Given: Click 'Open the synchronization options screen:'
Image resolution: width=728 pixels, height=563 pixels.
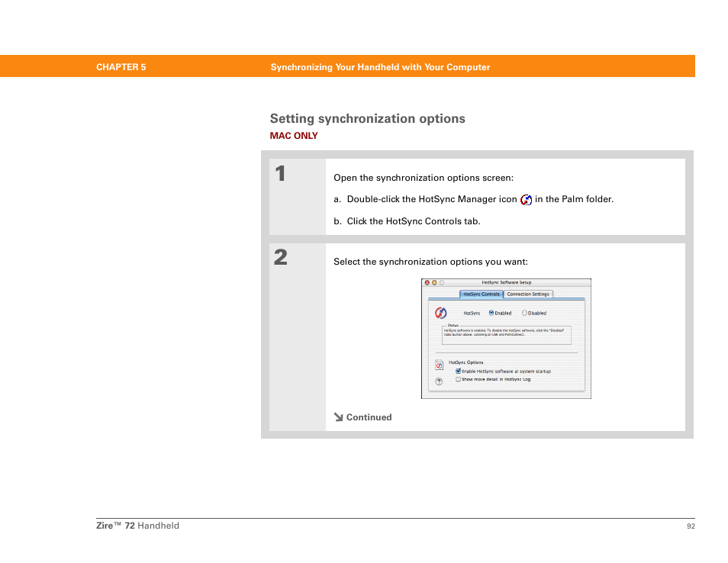Looking at the screenshot, I should point(424,177).
